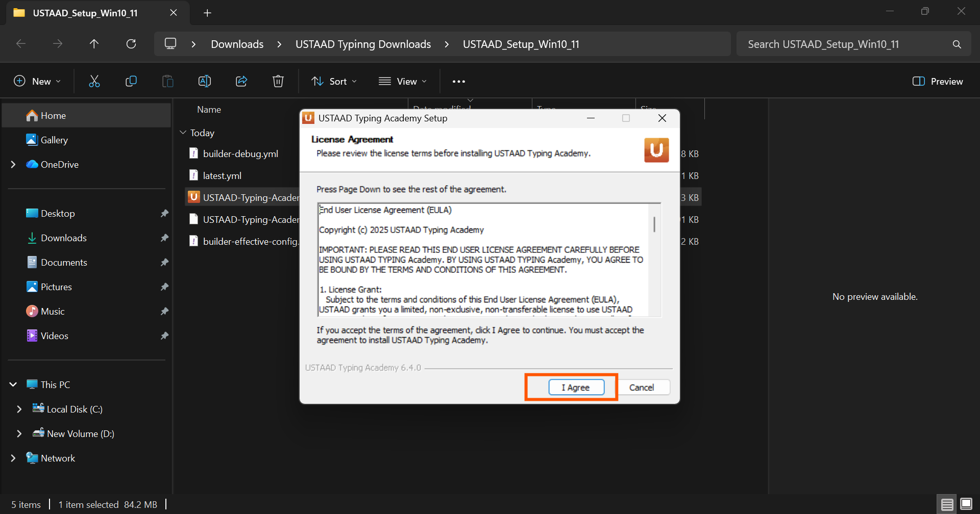Open Downloads in the sidebar

pos(63,238)
